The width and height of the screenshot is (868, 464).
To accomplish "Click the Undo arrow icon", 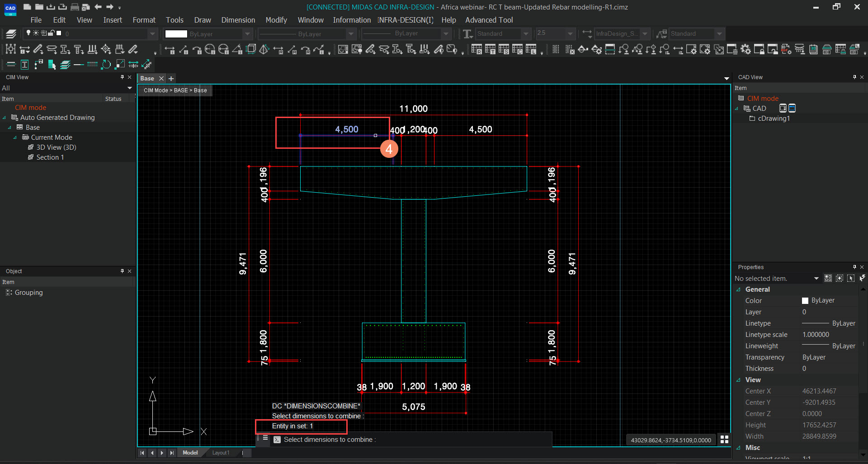I will [x=98, y=7].
